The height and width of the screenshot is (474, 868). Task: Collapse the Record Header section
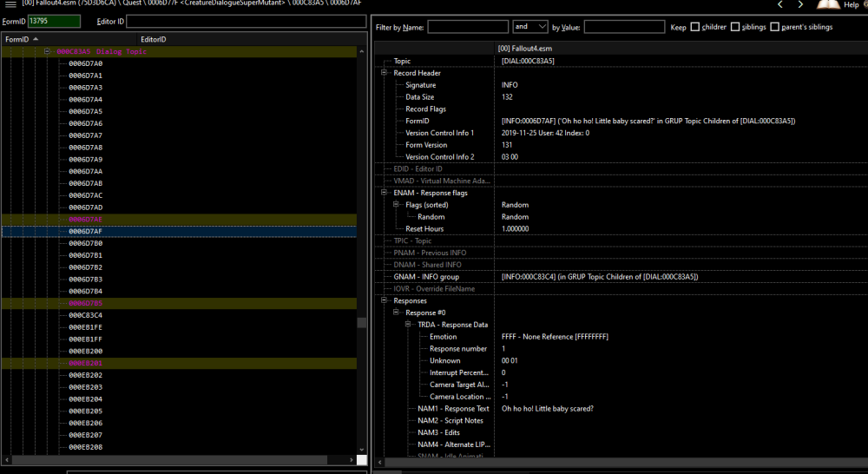(x=384, y=73)
